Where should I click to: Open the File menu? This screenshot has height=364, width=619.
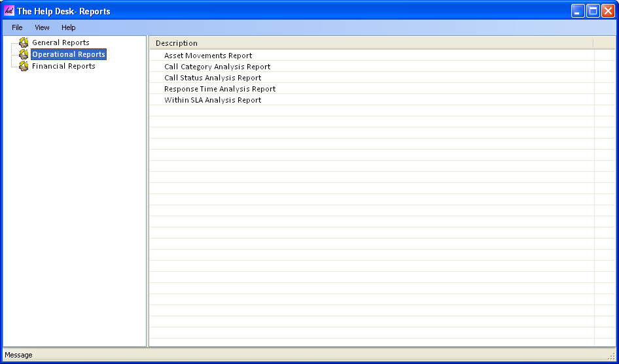(17, 27)
